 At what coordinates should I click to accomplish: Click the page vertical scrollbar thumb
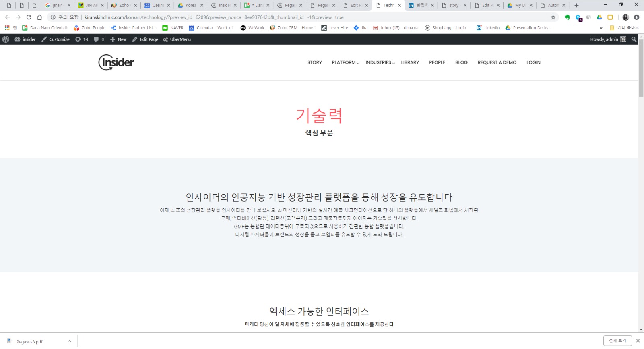coord(641,73)
